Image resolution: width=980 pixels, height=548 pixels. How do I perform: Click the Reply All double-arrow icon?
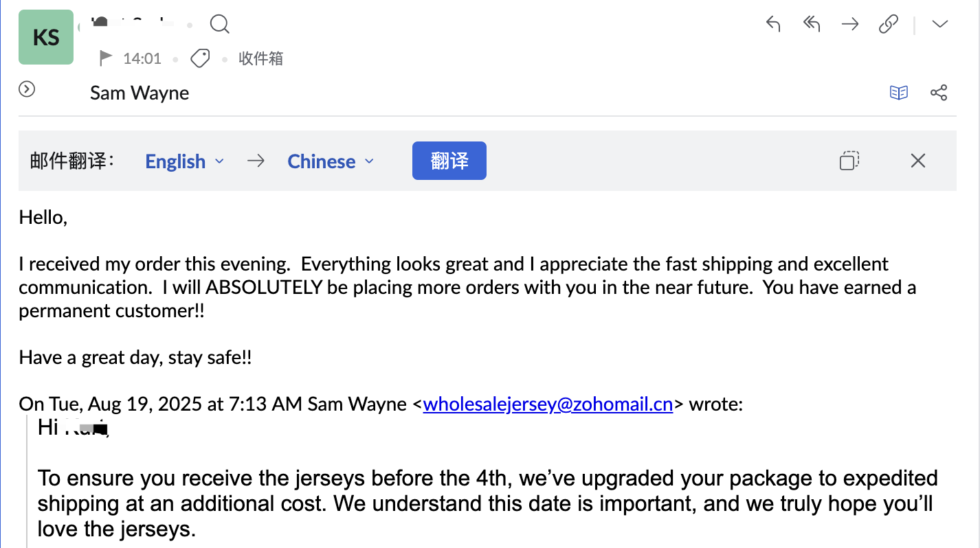pyautogui.click(x=812, y=25)
